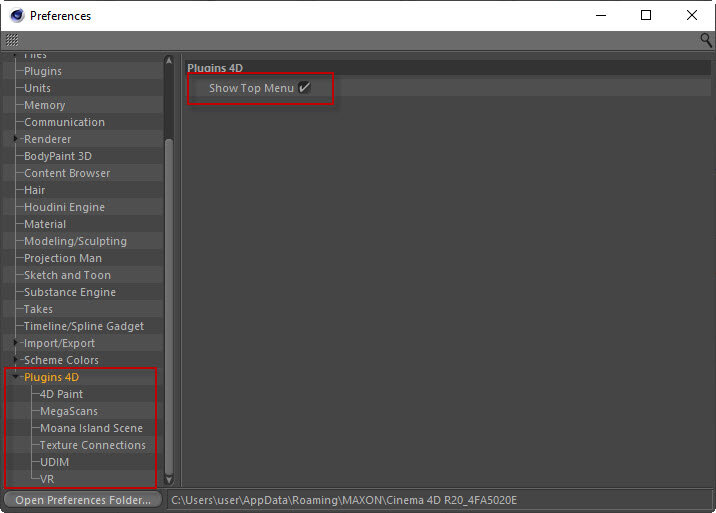Open Timeline/Spline Gadget preferences
716x513 pixels.
click(84, 326)
